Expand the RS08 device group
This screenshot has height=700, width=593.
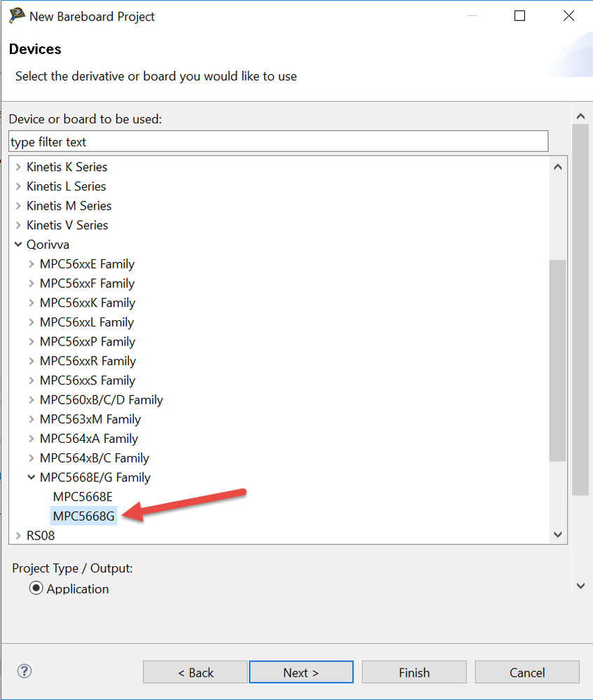click(x=18, y=535)
